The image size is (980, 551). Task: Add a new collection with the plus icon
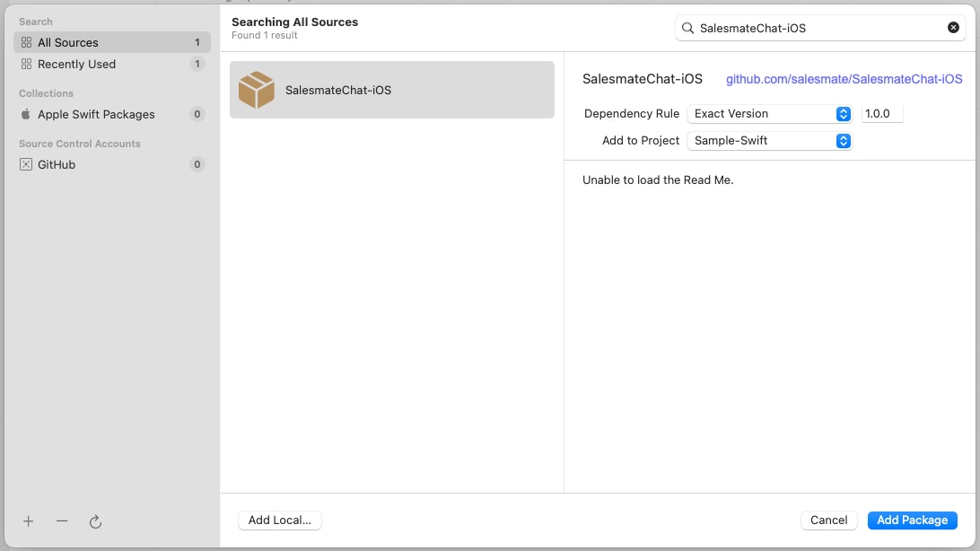coord(28,521)
